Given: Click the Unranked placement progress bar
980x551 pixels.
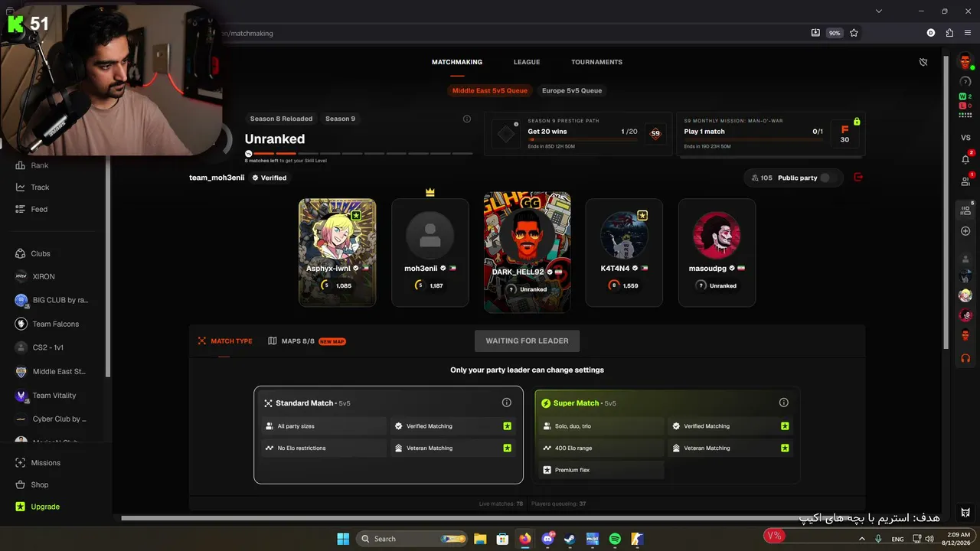Looking at the screenshot, I should (358, 153).
